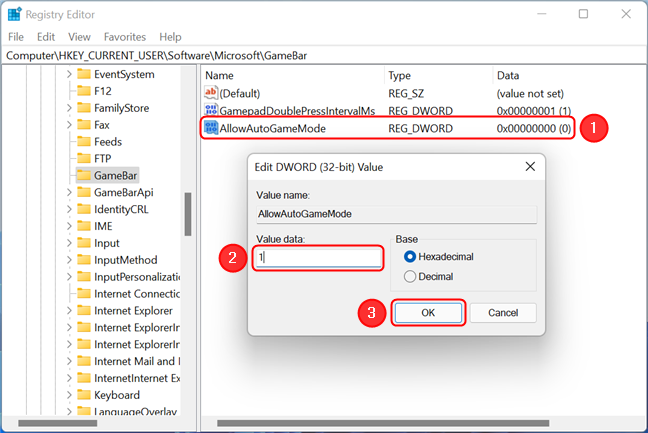Select the AllowAutoGameMode DWORD value icon
Viewport: 648px width, 433px height.
(211, 128)
